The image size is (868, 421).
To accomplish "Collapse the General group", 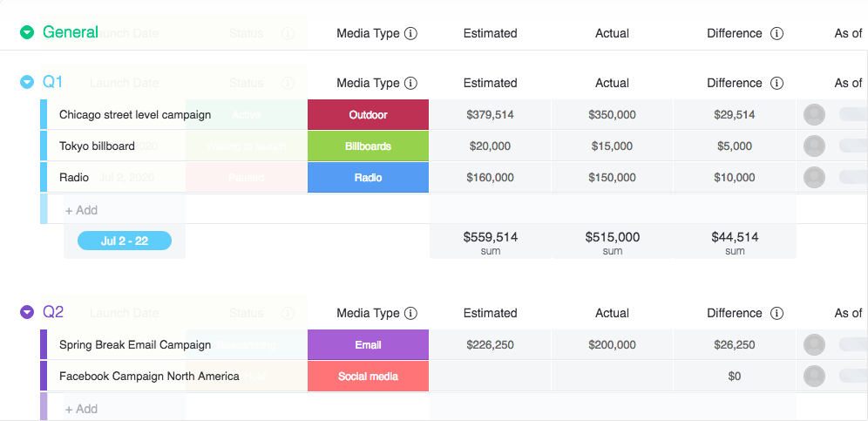I will [27, 33].
